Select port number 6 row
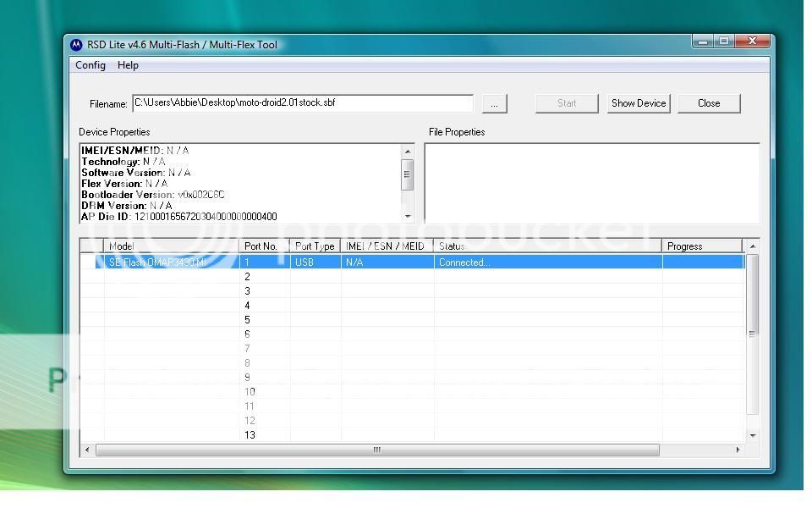 pos(413,334)
